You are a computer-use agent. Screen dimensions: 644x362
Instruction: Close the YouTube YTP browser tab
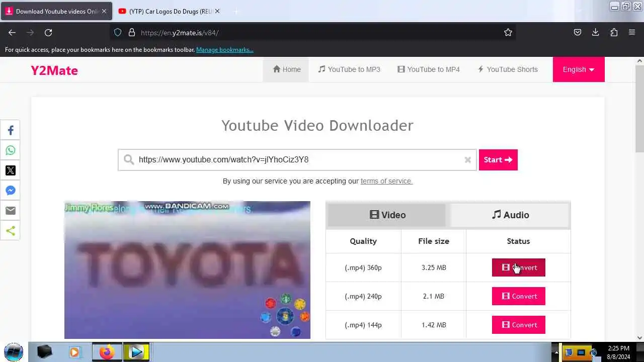[217, 11]
